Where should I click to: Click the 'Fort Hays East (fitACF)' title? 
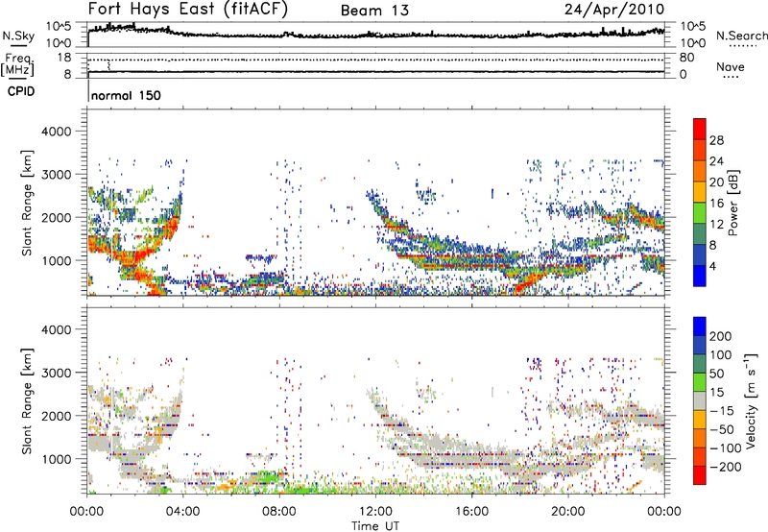tap(188, 10)
